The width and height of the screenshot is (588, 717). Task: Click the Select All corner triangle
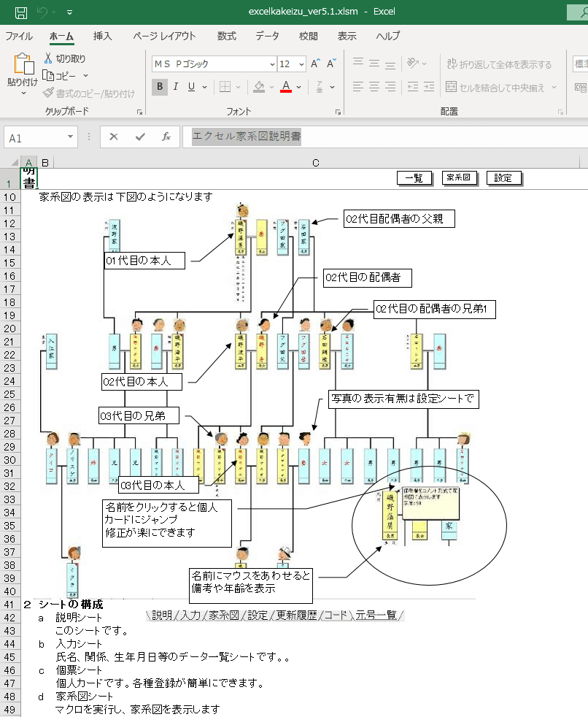[x=14, y=162]
